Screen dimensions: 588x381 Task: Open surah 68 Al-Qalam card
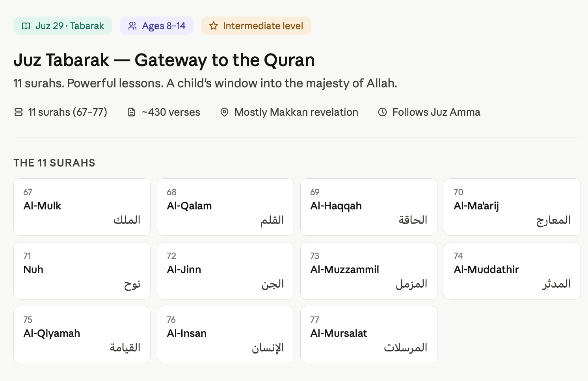[x=225, y=207]
